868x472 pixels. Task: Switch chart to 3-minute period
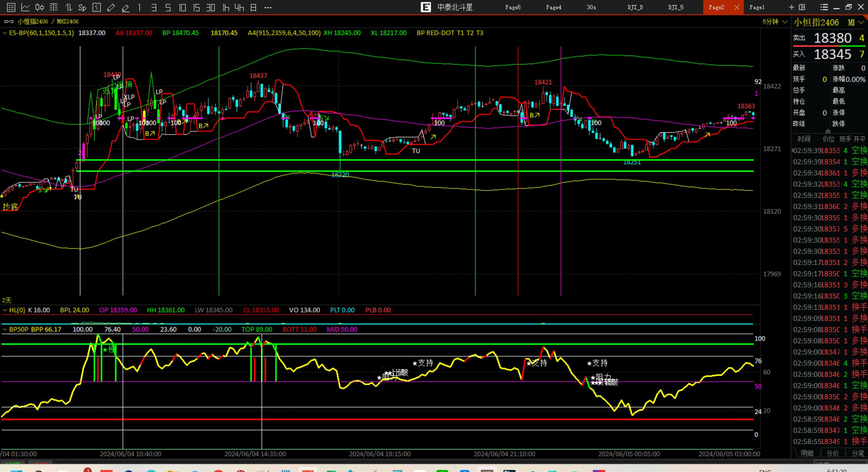click(x=154, y=7)
